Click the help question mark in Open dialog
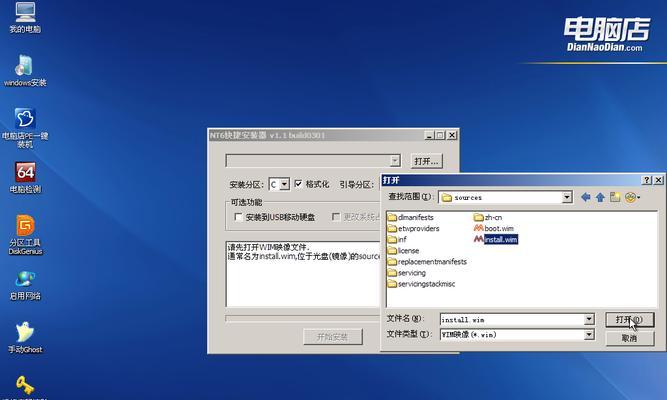 pyautogui.click(x=647, y=180)
